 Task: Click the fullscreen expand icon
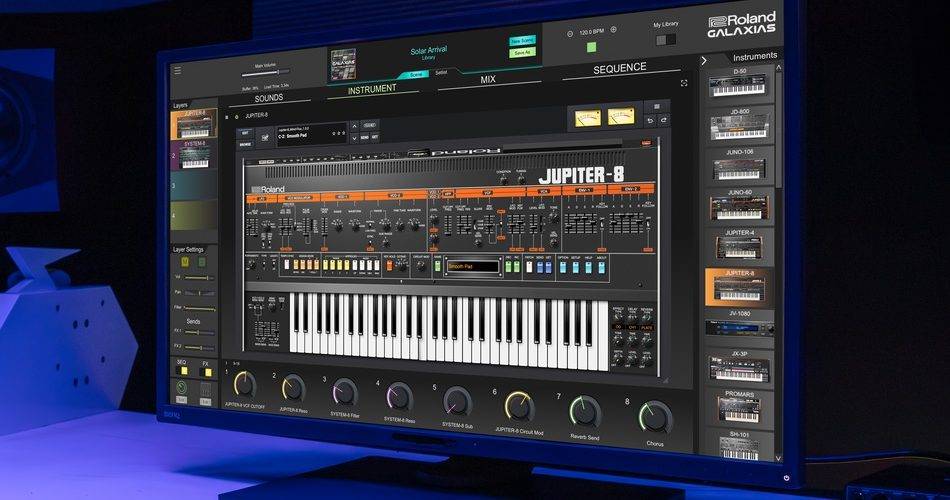pyautogui.click(x=684, y=83)
